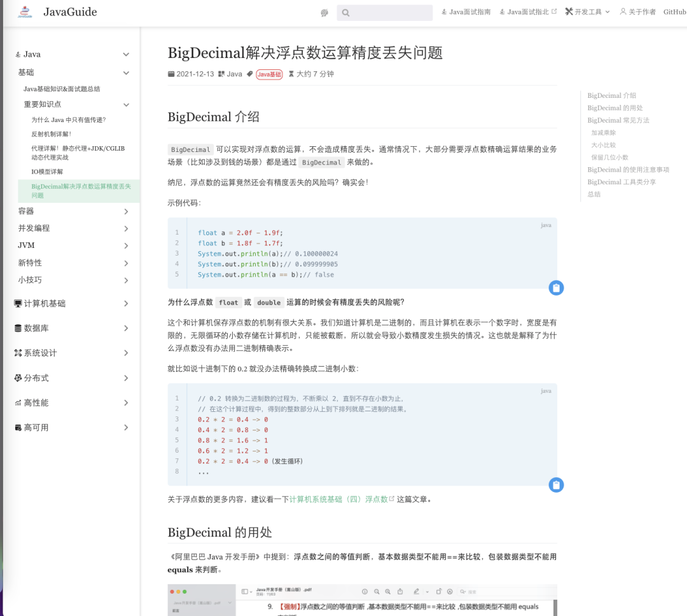687x616 pixels.
Task: Open 高可用 via its sidebar icon
Action: 19,427
